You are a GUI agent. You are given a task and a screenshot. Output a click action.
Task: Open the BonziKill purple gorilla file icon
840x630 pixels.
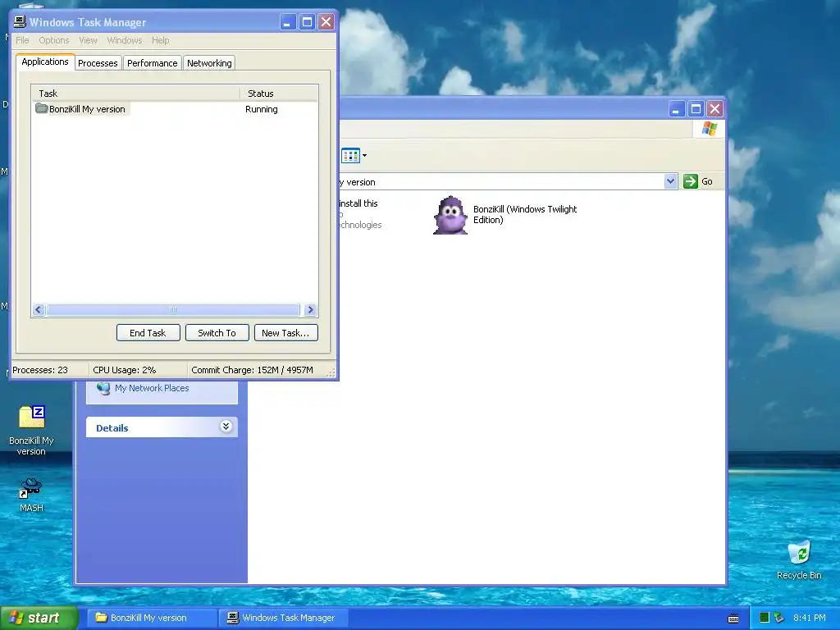450,215
